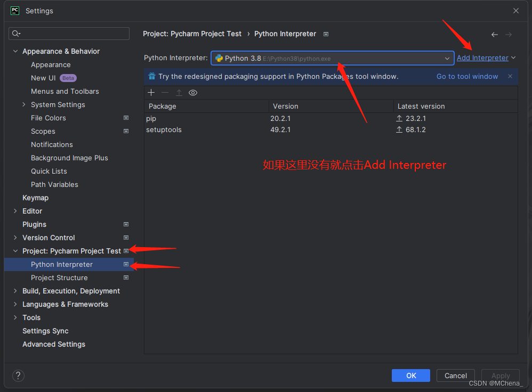Select the setuptools package row

pyautogui.click(x=331, y=129)
